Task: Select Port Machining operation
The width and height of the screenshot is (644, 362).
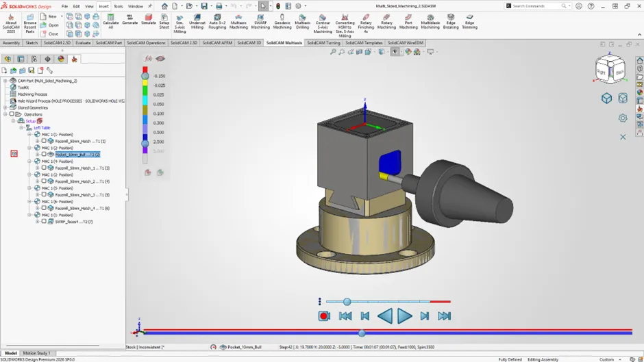Action: [408, 21]
